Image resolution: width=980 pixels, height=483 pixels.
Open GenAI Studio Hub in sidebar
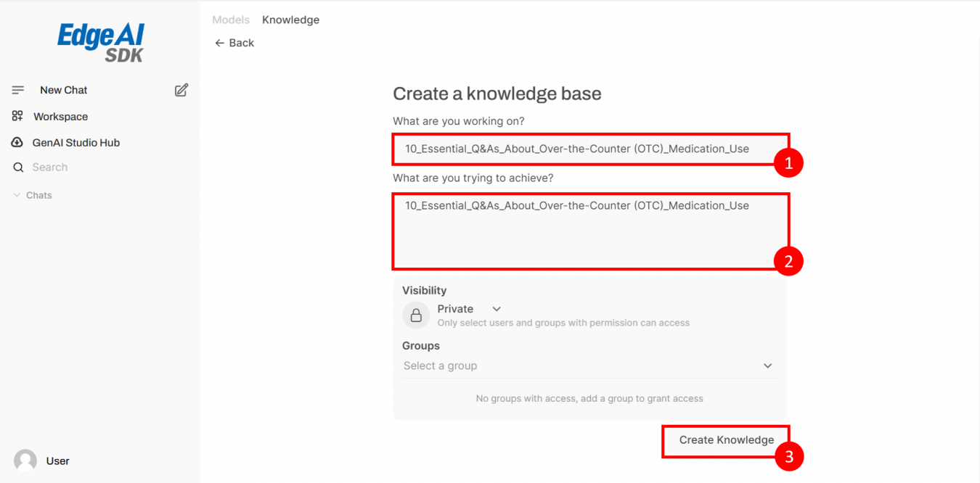click(75, 143)
